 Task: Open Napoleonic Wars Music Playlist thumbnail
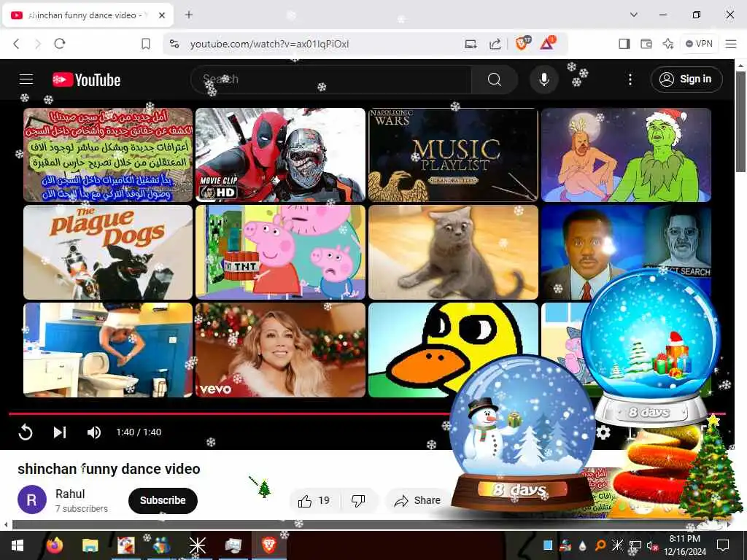[453, 155]
